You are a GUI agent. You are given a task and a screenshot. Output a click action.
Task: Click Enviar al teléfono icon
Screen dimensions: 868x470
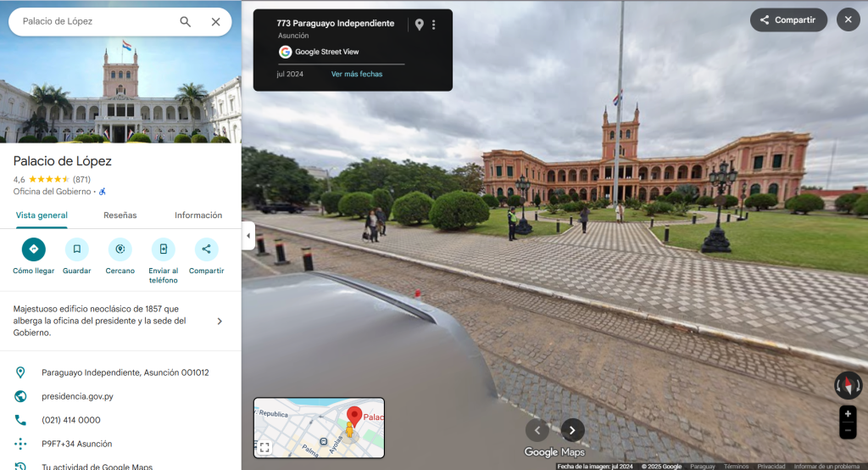point(163,249)
